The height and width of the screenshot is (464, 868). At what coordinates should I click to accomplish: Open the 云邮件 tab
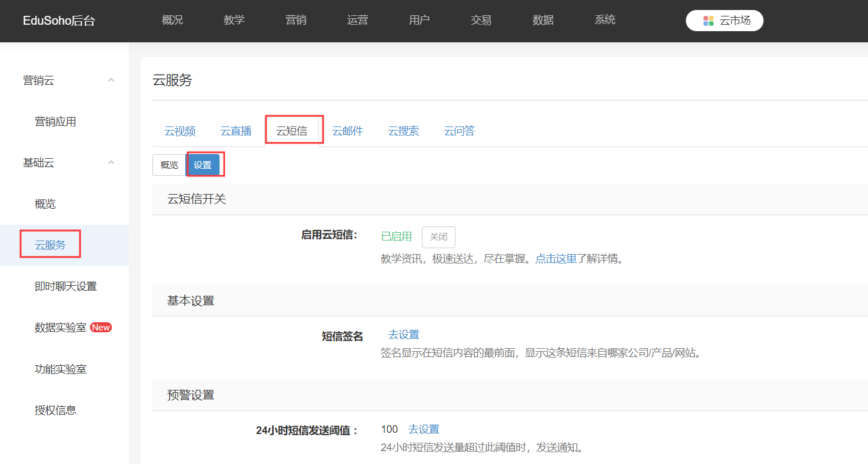pyautogui.click(x=348, y=131)
